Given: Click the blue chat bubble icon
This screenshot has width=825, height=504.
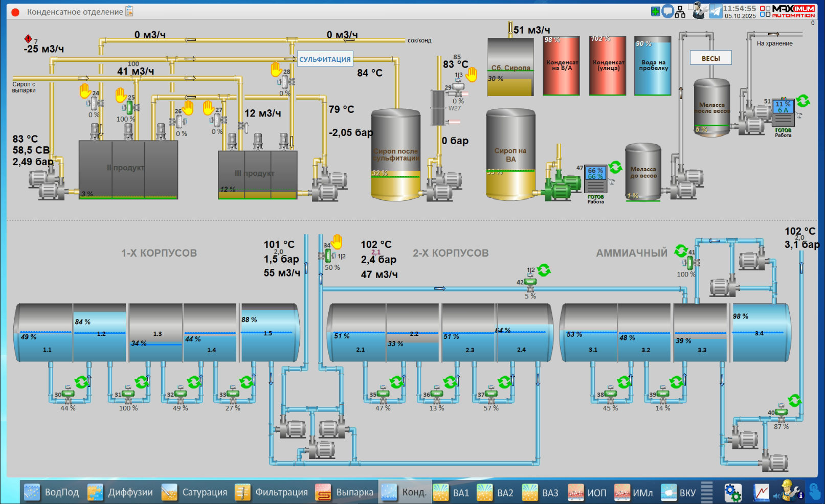Looking at the screenshot, I should (667, 11).
